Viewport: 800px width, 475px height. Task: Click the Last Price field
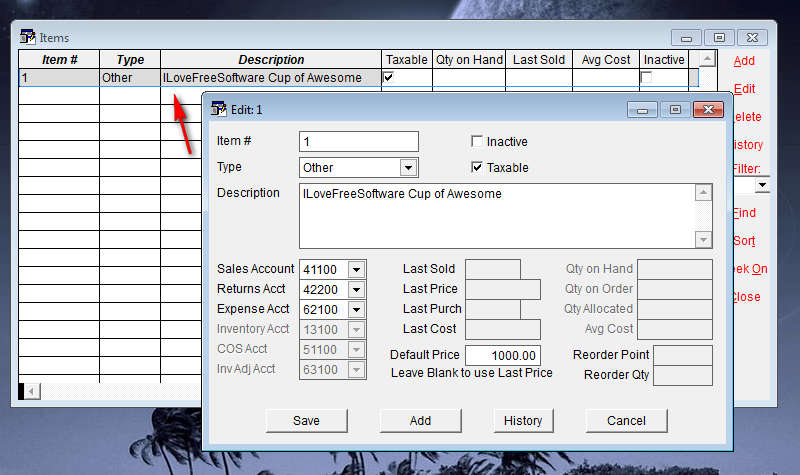(503, 289)
